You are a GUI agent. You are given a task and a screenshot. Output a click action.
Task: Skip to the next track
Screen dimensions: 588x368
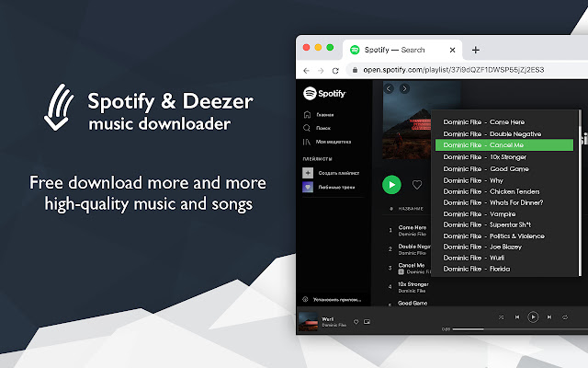[x=549, y=317]
